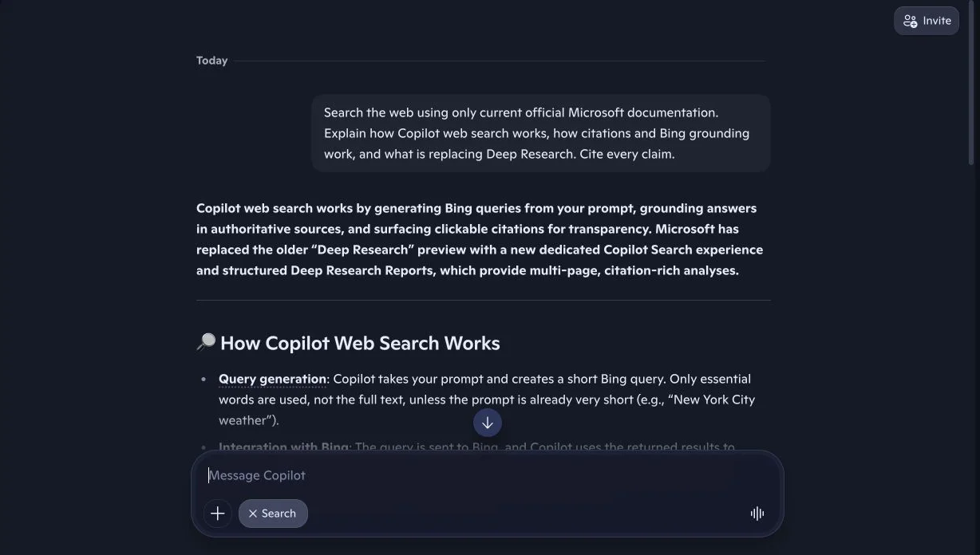The image size is (980, 555).
Task: Click the Invite label text
Action: [x=937, y=21]
